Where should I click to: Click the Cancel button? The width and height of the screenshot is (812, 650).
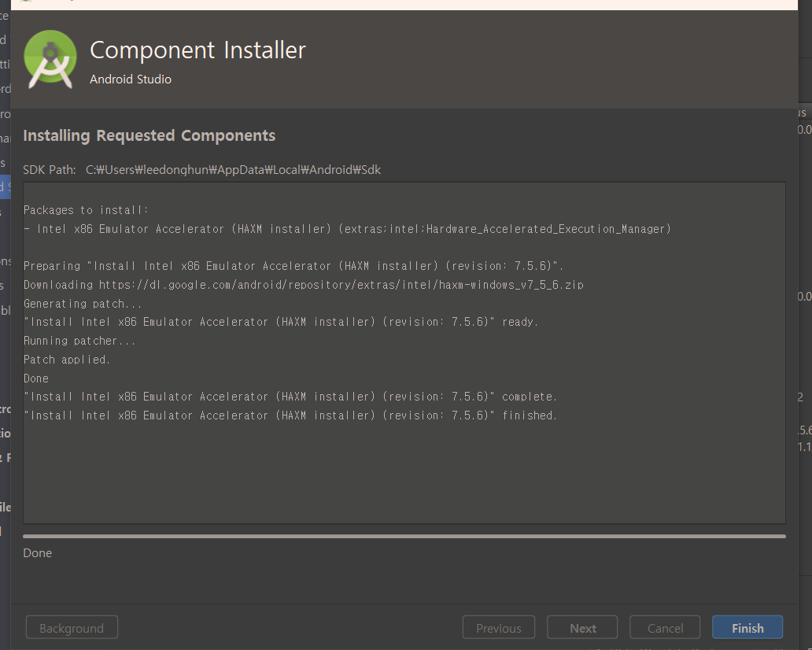click(665, 628)
